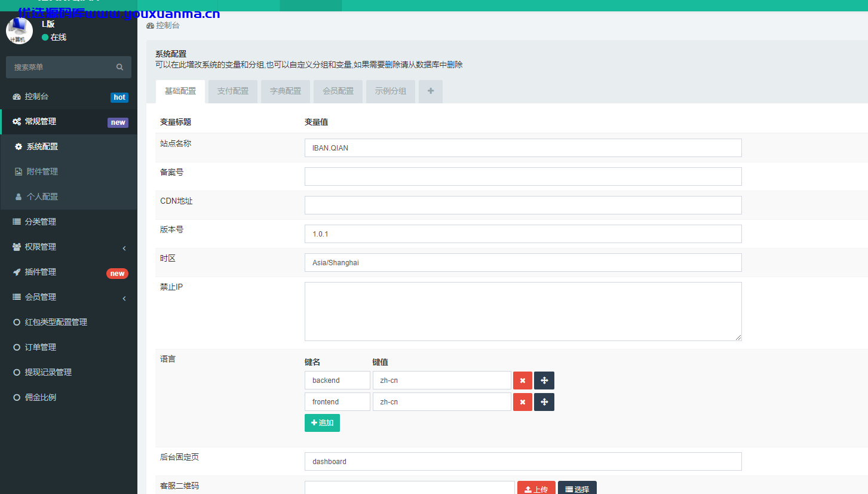This screenshot has width=868, height=494.
Task: Collapse the 常规管理 menu section
Action: click(69, 122)
